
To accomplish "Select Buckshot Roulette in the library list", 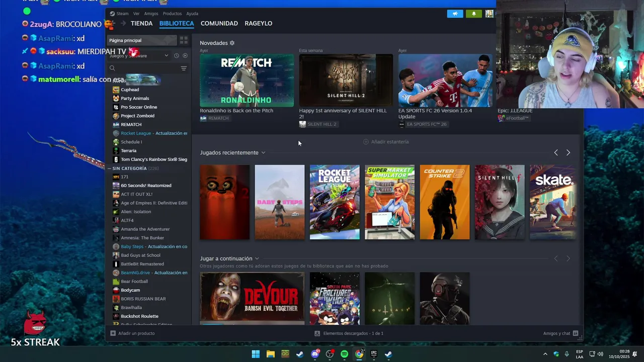I will point(139,316).
